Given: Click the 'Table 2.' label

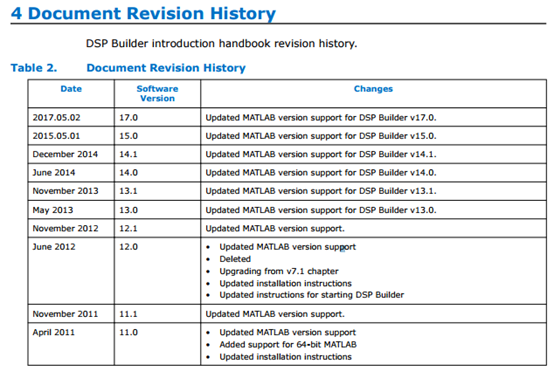Looking at the screenshot, I should 34,67.
